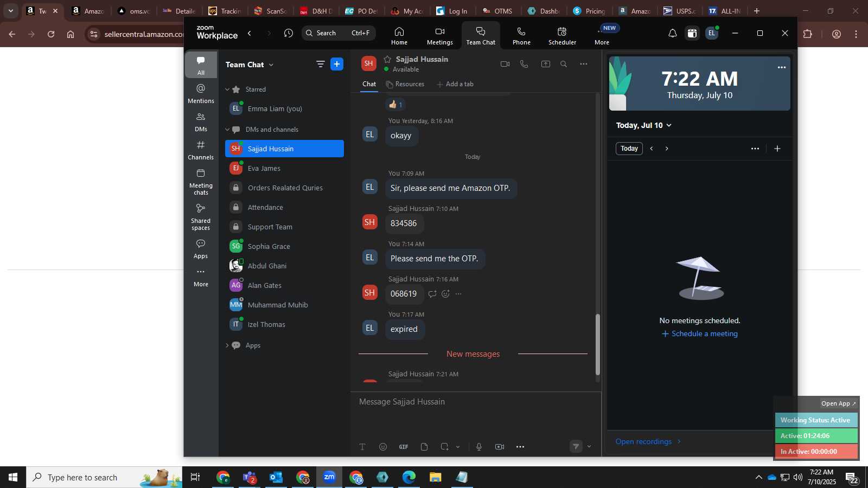Open Orders Realated Quries channel
Screen dimensions: 868x488
[284, 188]
